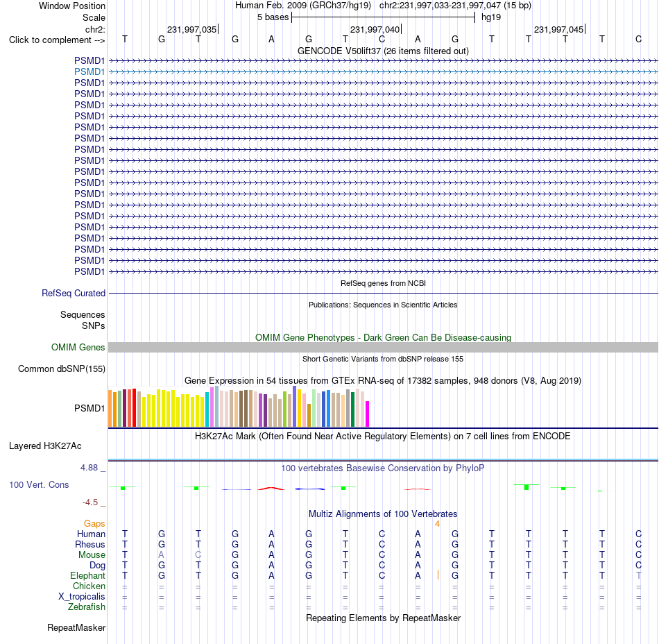Open the RepeatMasker track label
Screen dimensions: 659x644
(76, 627)
